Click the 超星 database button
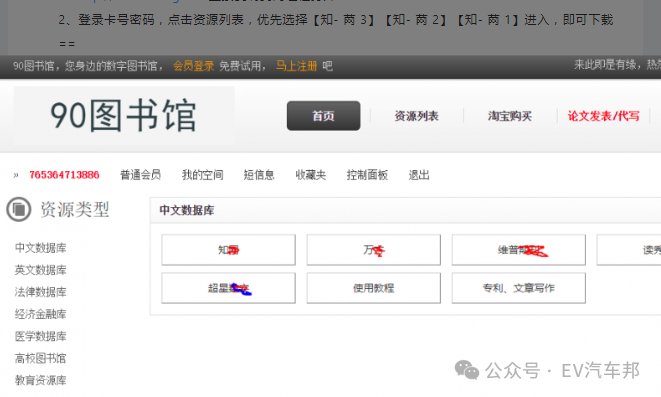Image resolution: width=661 pixels, height=397 pixels. coord(228,288)
